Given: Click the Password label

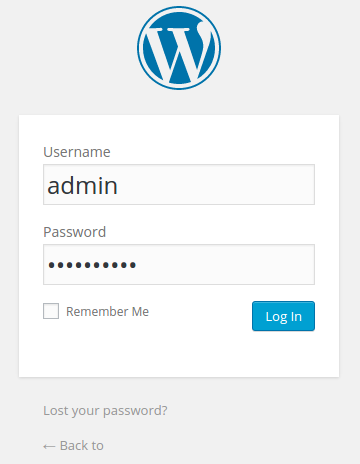Looking at the screenshot, I should point(75,232).
